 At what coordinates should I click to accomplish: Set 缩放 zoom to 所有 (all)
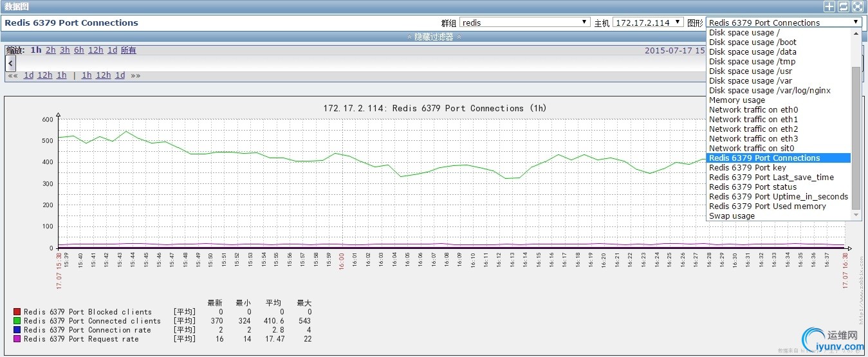click(x=128, y=50)
